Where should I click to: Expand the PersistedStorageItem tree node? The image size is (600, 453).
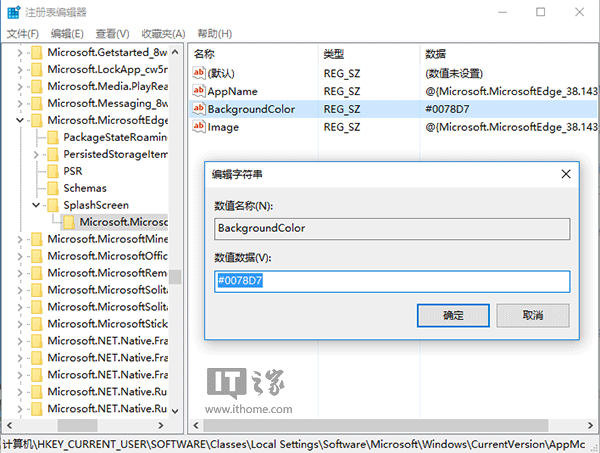tap(36, 154)
